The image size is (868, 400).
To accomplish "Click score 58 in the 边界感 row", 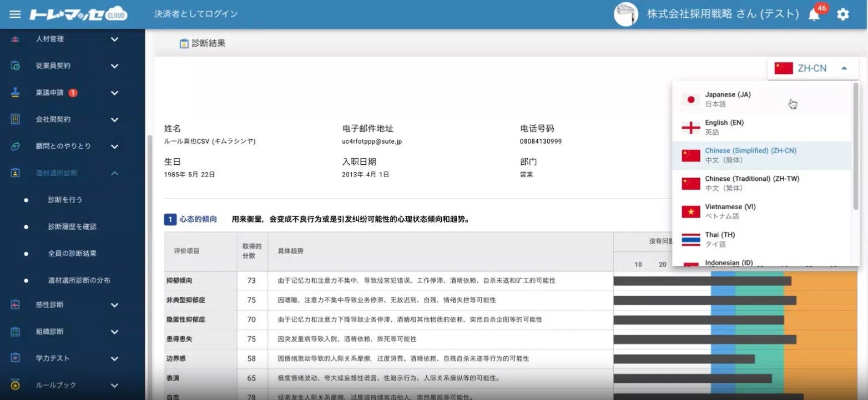I will [252, 358].
